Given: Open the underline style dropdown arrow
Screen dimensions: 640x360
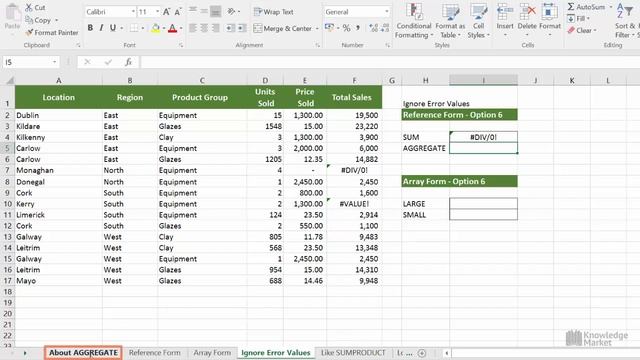Looking at the screenshot, I should point(122,28).
